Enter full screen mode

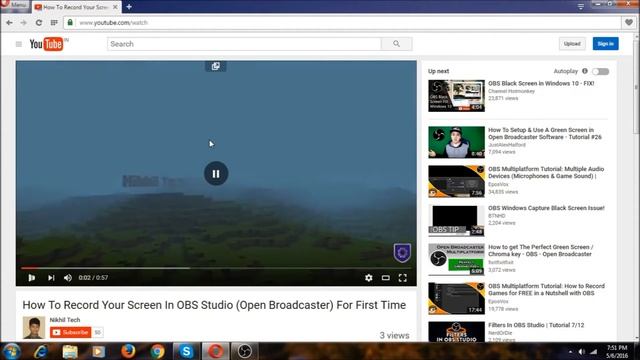tap(402, 278)
